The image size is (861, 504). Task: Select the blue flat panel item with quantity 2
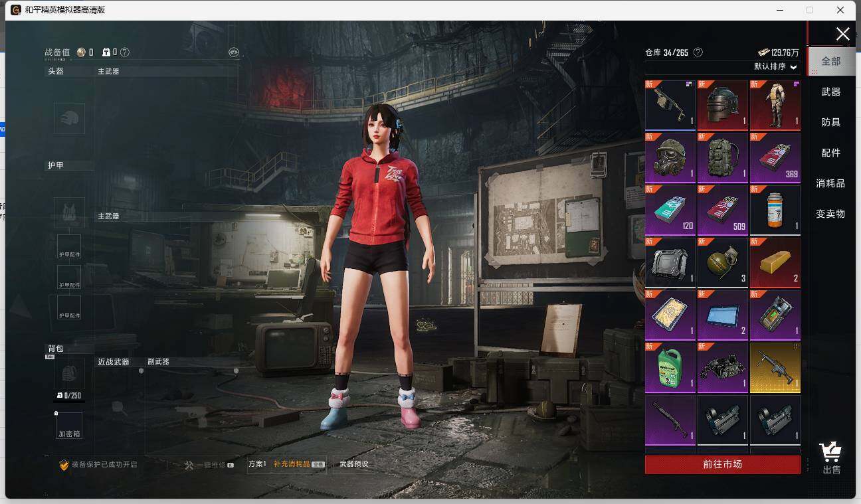pyautogui.click(x=723, y=315)
